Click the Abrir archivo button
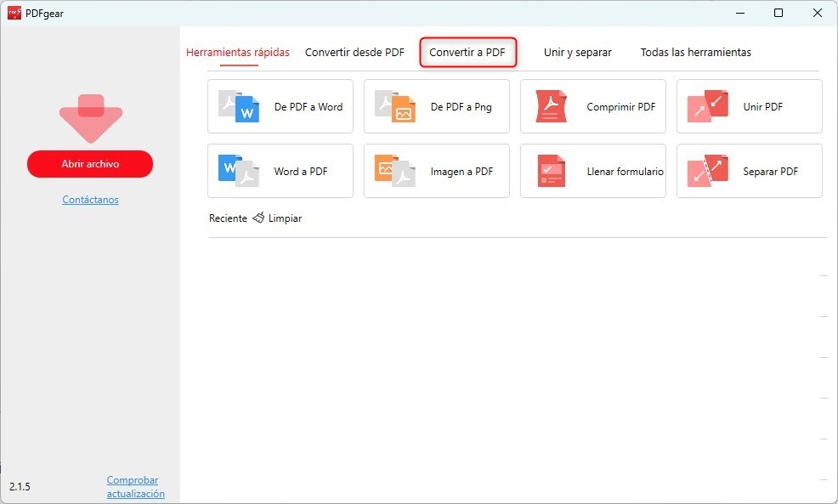 pyautogui.click(x=90, y=164)
